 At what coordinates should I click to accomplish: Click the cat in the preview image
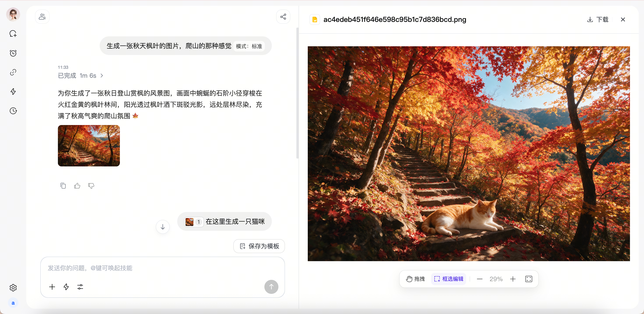pyautogui.click(x=462, y=217)
